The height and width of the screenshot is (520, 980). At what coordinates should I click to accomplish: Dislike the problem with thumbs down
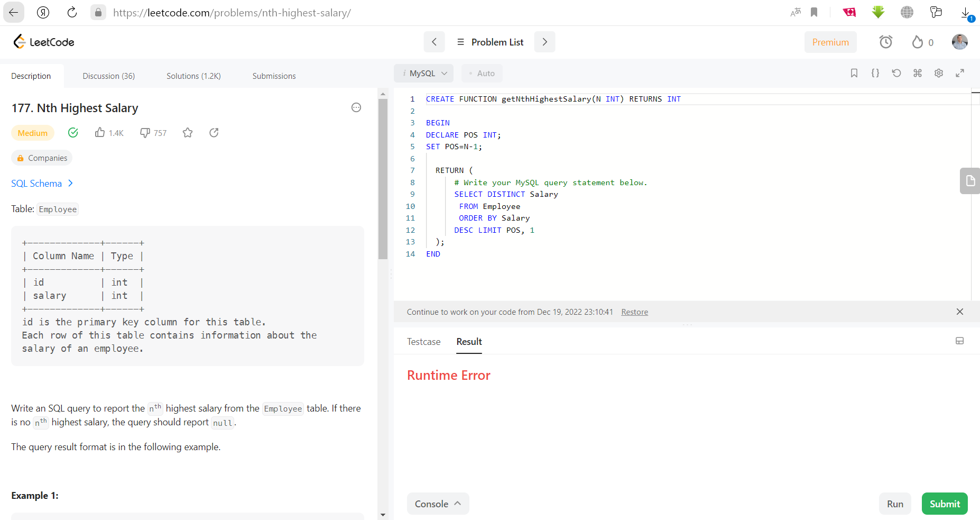coord(153,133)
